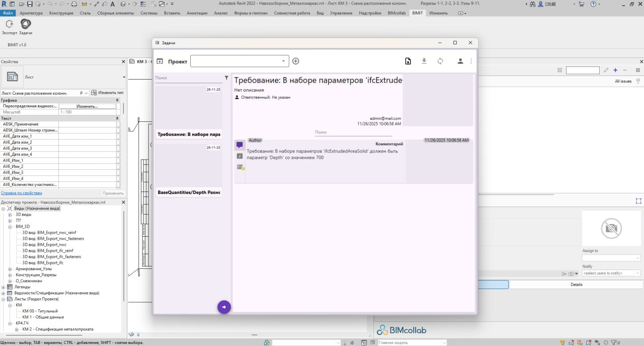Select the purple comment bubble icon
Screen dimensions: 644x346
tap(239, 145)
